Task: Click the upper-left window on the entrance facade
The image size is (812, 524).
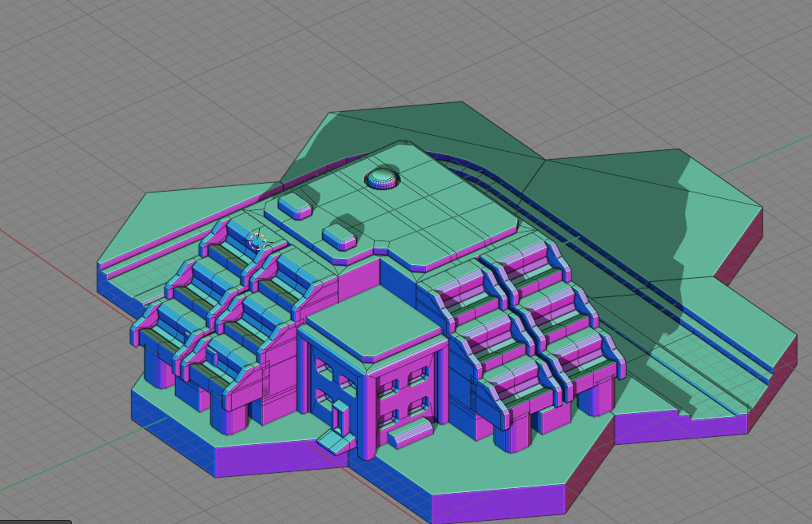Action: click(324, 370)
